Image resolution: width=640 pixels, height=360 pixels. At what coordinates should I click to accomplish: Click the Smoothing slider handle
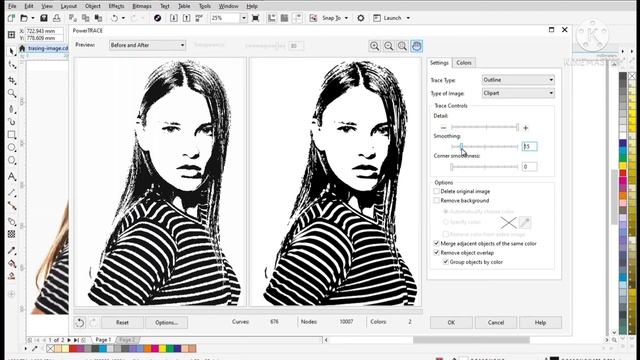(x=461, y=147)
